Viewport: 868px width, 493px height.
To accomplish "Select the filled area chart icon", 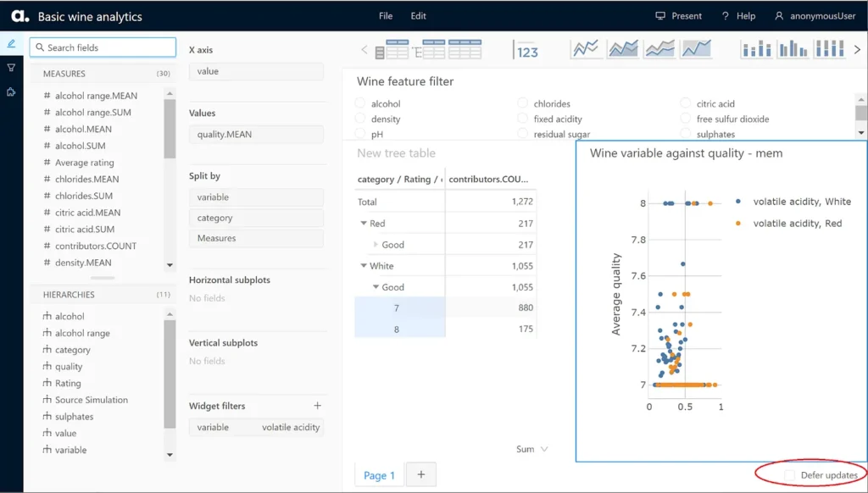I will click(x=697, y=49).
